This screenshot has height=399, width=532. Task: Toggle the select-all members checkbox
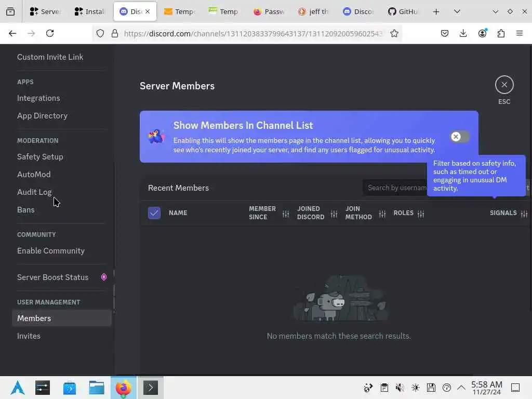pyautogui.click(x=154, y=213)
